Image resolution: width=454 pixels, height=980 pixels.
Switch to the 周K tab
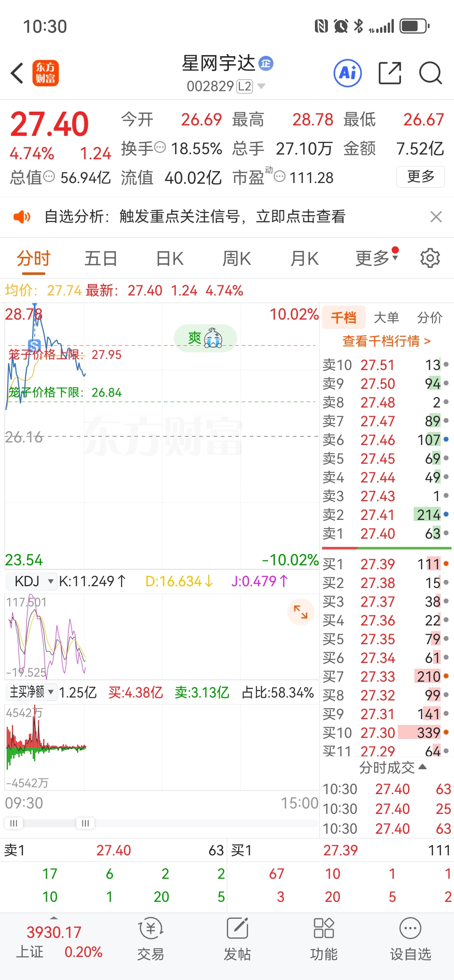[x=237, y=258]
